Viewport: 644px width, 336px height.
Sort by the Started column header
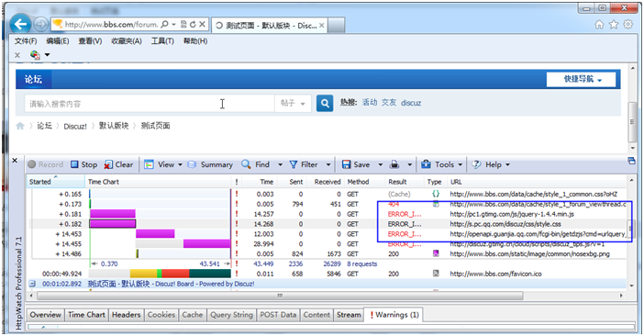point(56,182)
